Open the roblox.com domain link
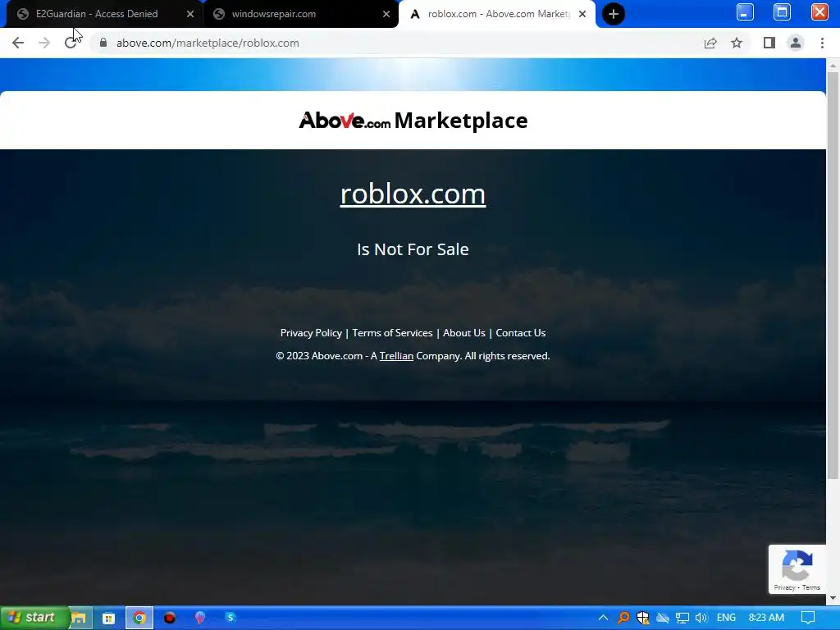 (413, 194)
